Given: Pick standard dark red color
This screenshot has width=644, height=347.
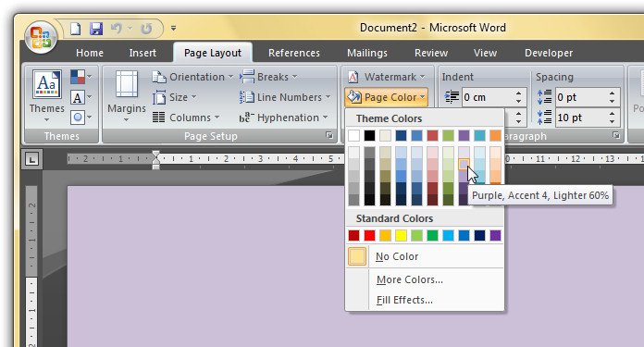Looking at the screenshot, I should [x=353, y=235].
